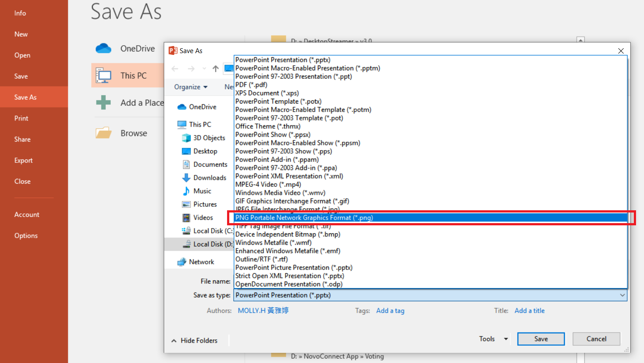Choose Enhanced Windows Metafile (*.emf)
Image resolution: width=644 pixels, height=363 pixels.
(x=430, y=251)
